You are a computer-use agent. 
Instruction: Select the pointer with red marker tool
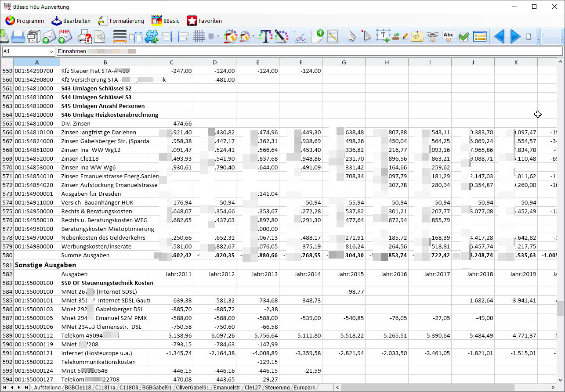click(x=366, y=36)
